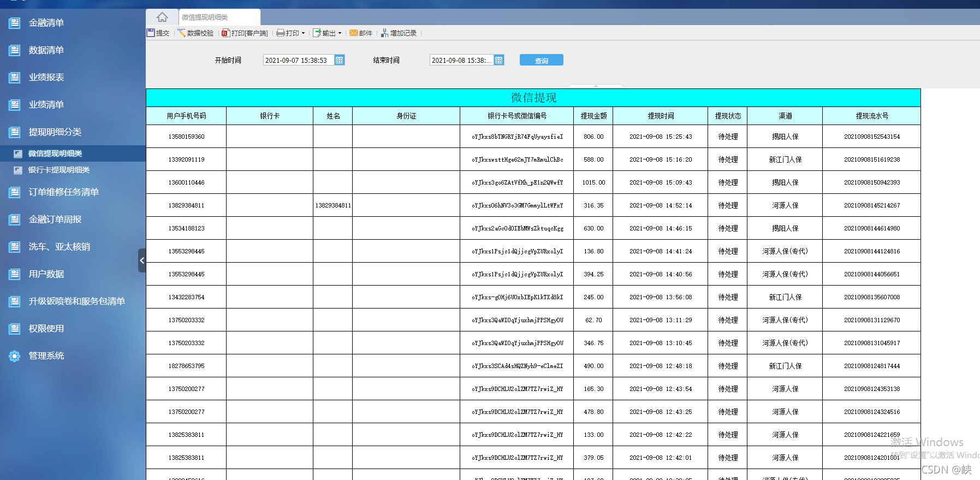Click the 银行卡号或微信编号 column header
The height and width of the screenshot is (480, 980).
[517, 116]
